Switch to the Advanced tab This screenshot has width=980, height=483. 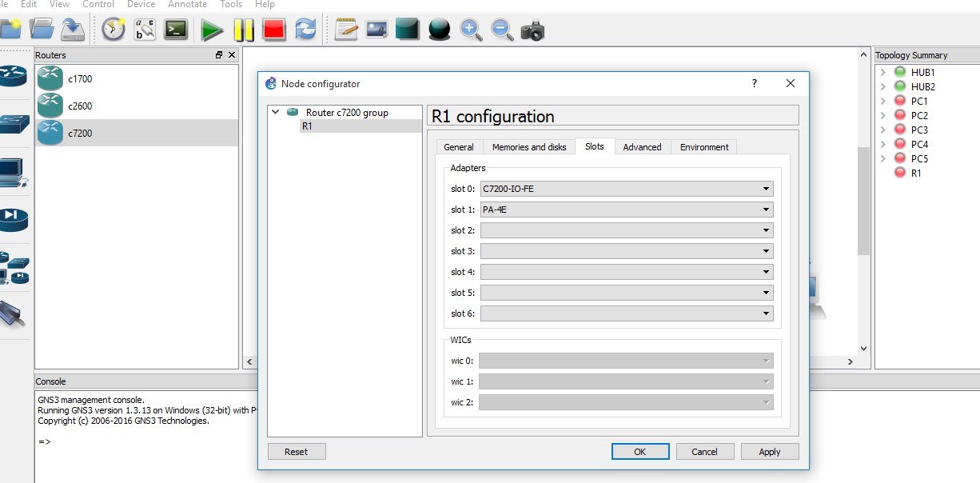[643, 147]
